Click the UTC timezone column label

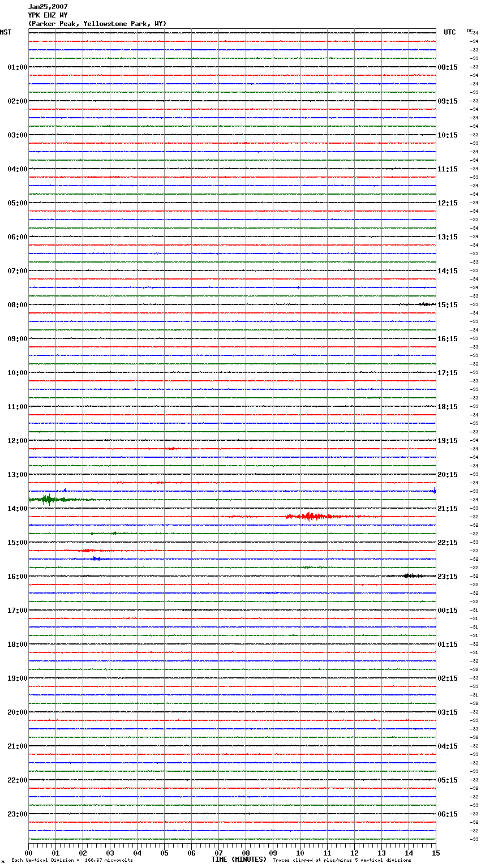450,32
